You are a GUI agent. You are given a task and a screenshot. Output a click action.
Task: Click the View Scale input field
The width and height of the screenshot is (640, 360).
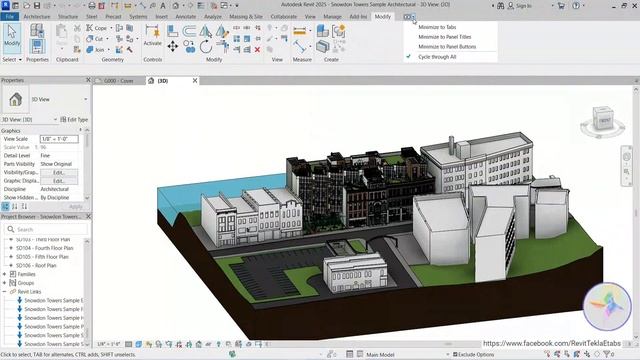click(x=59, y=139)
